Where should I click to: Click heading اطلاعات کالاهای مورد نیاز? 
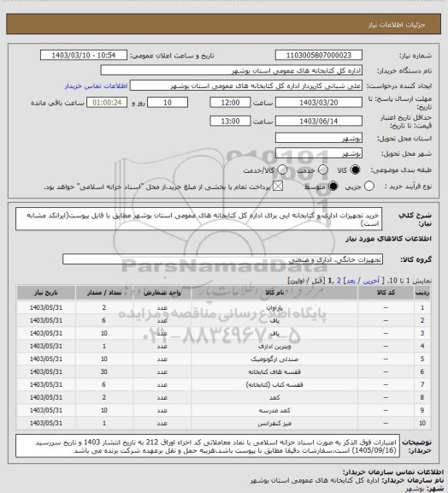pyautogui.click(x=388, y=239)
